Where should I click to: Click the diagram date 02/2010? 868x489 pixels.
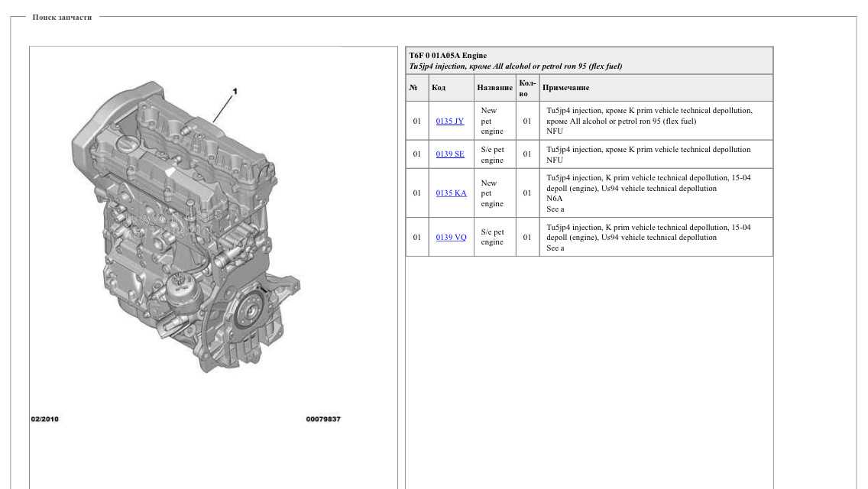coord(45,419)
